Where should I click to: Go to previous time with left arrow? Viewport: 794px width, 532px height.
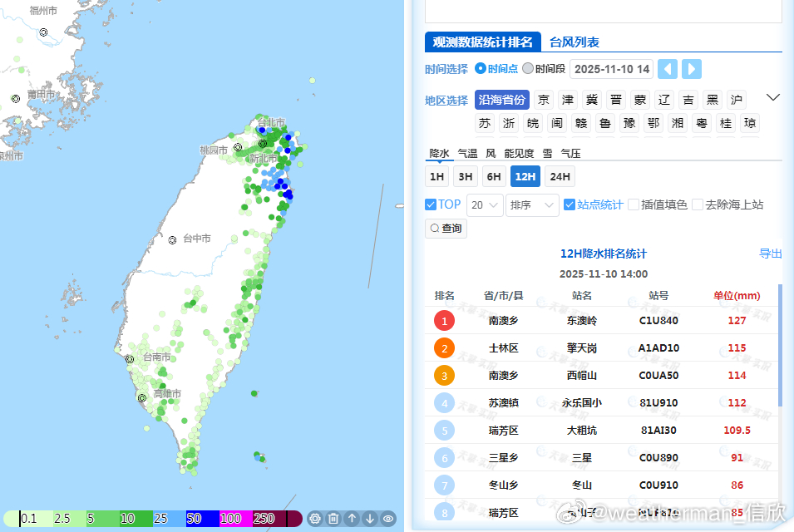pyautogui.click(x=668, y=69)
